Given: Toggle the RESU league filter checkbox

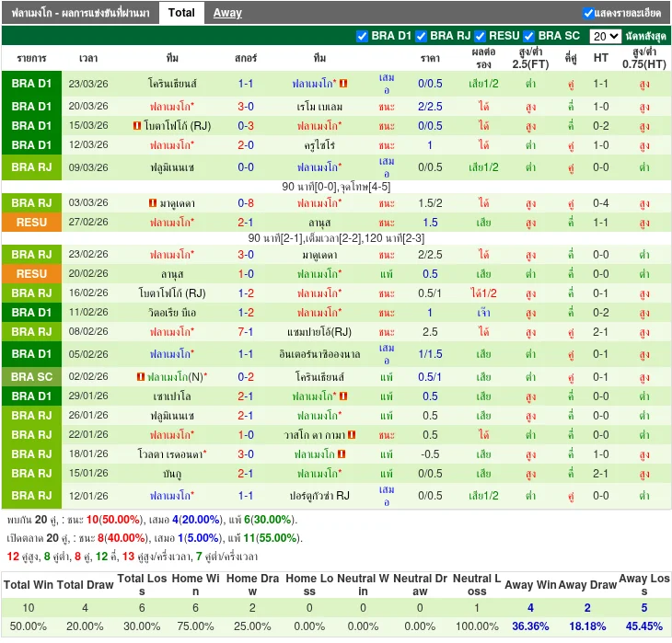Looking at the screenshot, I should click(481, 36).
